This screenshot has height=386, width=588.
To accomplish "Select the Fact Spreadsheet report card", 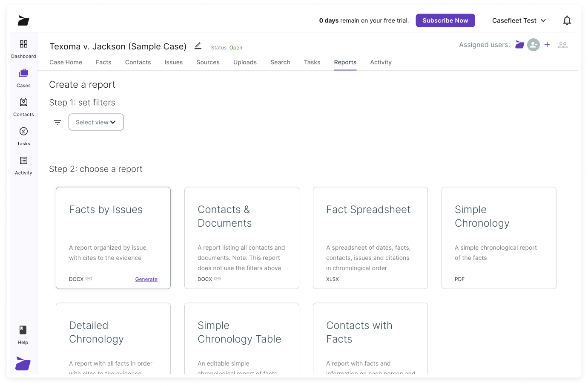I will [x=370, y=238].
